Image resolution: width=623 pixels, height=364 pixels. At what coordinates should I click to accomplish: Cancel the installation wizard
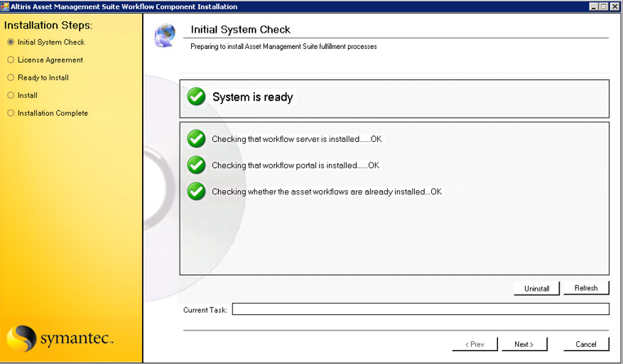pos(586,344)
